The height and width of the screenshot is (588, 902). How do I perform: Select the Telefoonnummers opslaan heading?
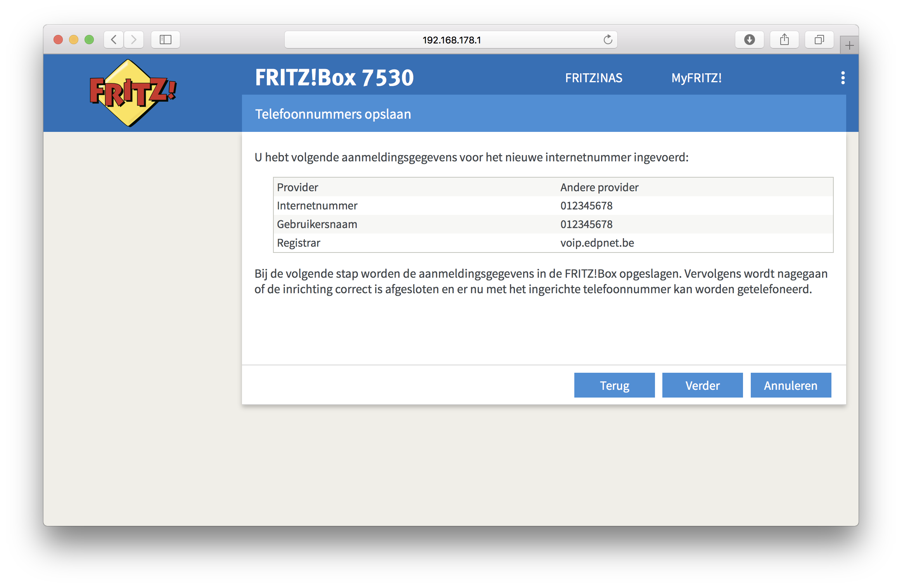point(333,114)
